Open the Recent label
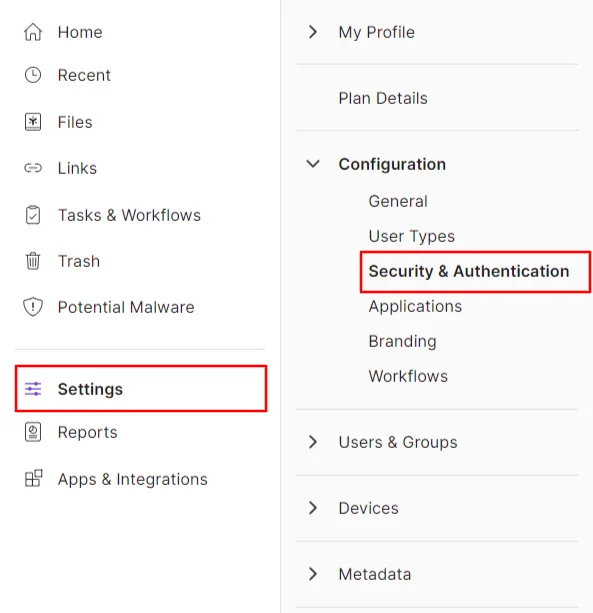The height and width of the screenshot is (613, 593). 84,75
